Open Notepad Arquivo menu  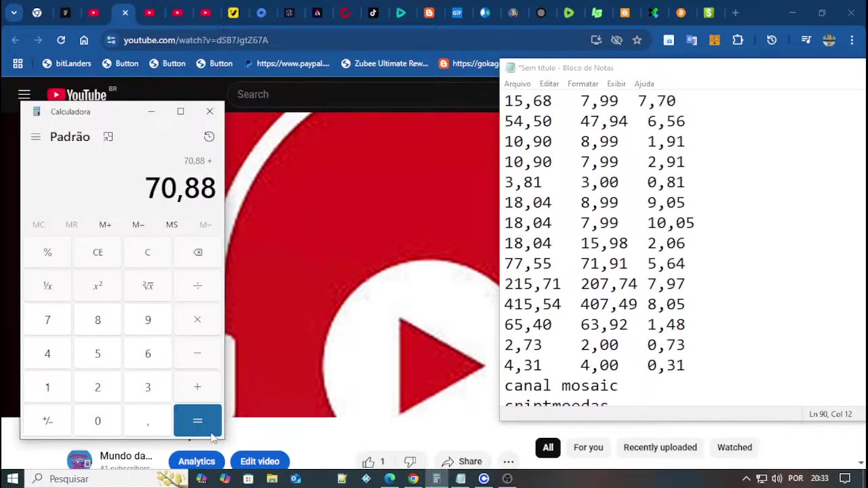[x=517, y=84]
